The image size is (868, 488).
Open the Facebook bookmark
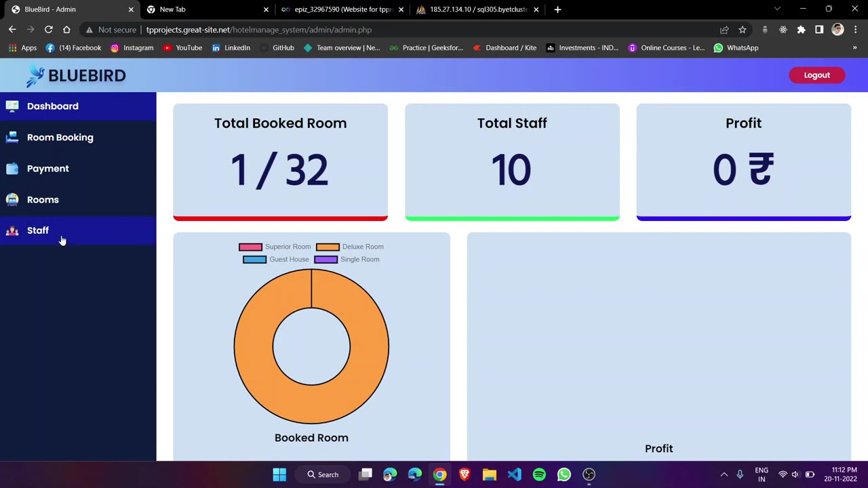click(73, 48)
